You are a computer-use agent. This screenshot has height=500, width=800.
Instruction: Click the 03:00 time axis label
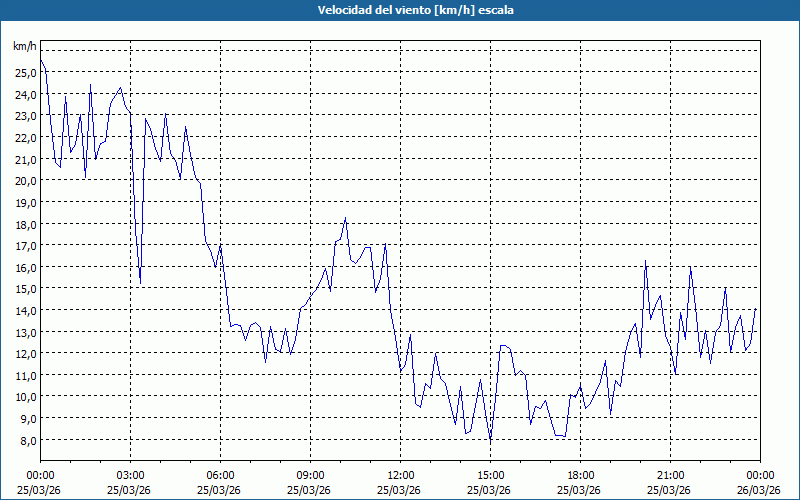(x=130, y=475)
